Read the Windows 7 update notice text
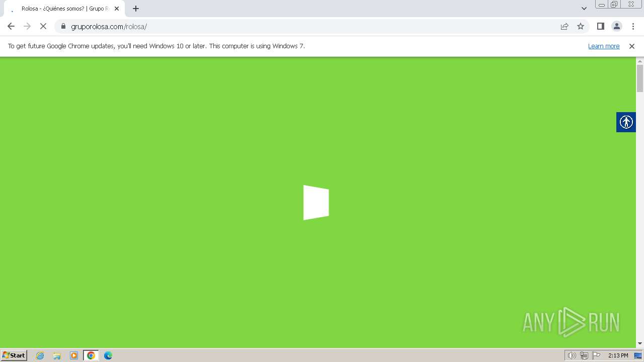The height and width of the screenshot is (362, 644). 156,46
